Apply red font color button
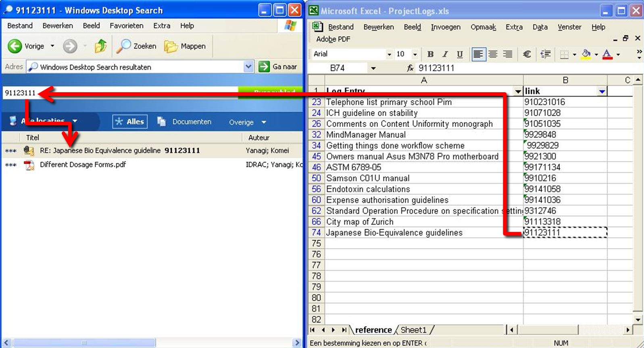 pyautogui.click(x=607, y=54)
